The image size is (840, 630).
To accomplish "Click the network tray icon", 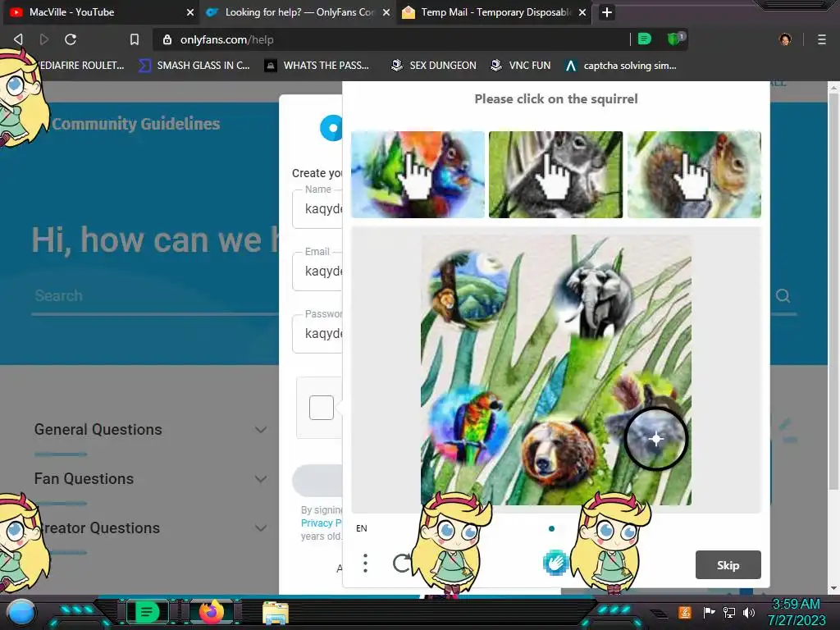I will point(728,612).
